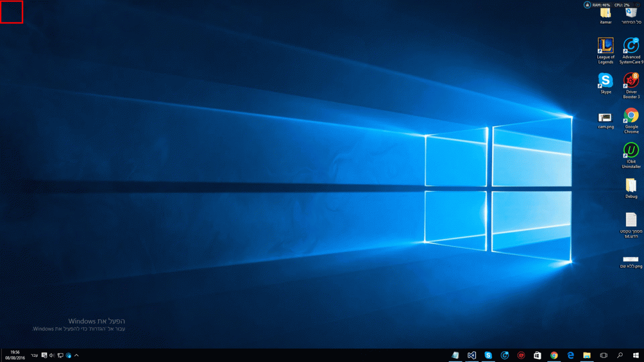Select the Google Chrome desktop shortcut
644x362 pixels.
[631, 121]
